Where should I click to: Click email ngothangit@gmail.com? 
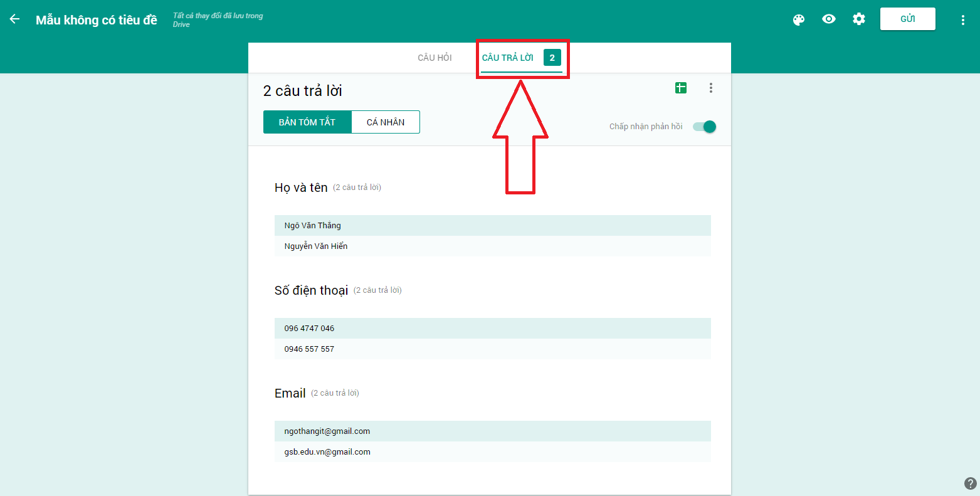[x=327, y=431]
